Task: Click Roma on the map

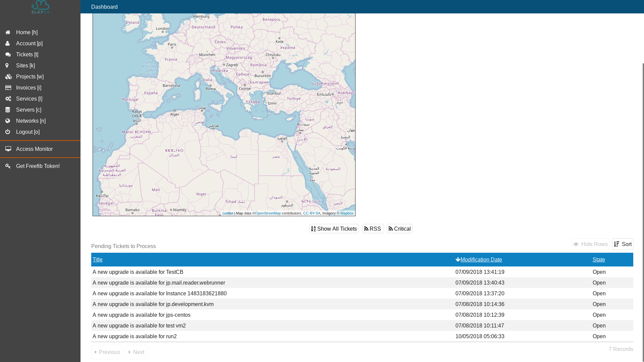Action: (x=211, y=89)
